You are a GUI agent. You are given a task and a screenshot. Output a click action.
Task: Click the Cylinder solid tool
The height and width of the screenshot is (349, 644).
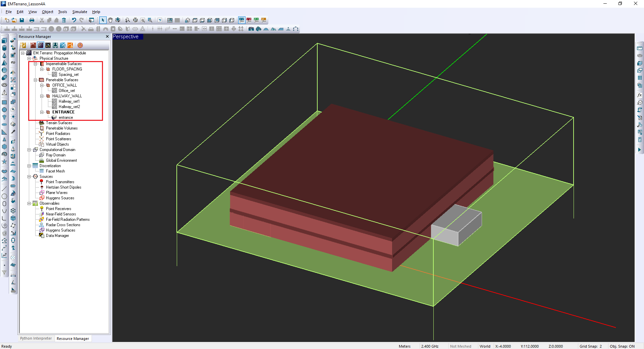coord(4,48)
